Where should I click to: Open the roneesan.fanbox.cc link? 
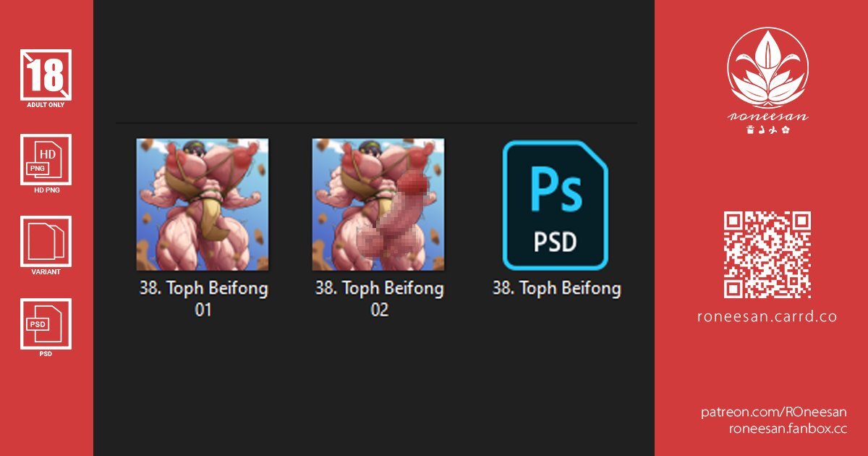(x=788, y=428)
